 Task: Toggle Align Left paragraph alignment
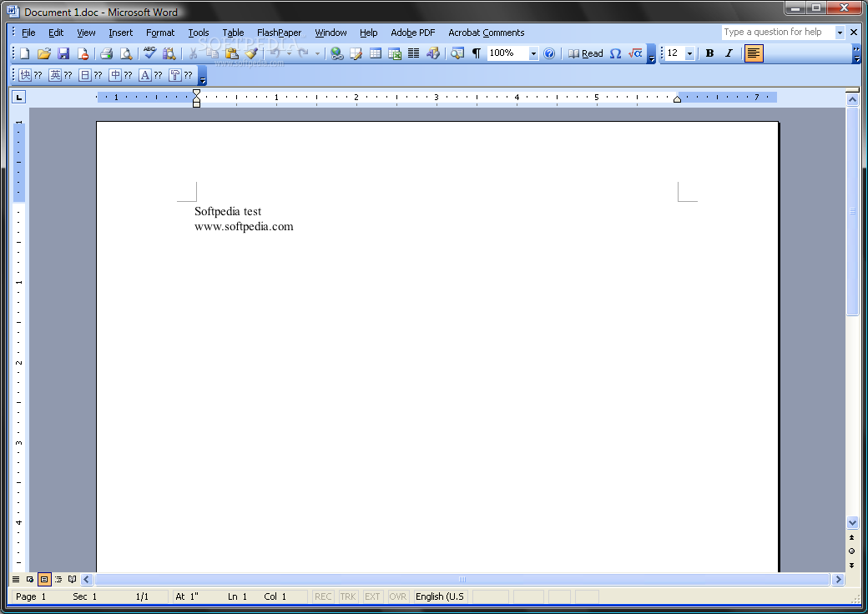[754, 53]
